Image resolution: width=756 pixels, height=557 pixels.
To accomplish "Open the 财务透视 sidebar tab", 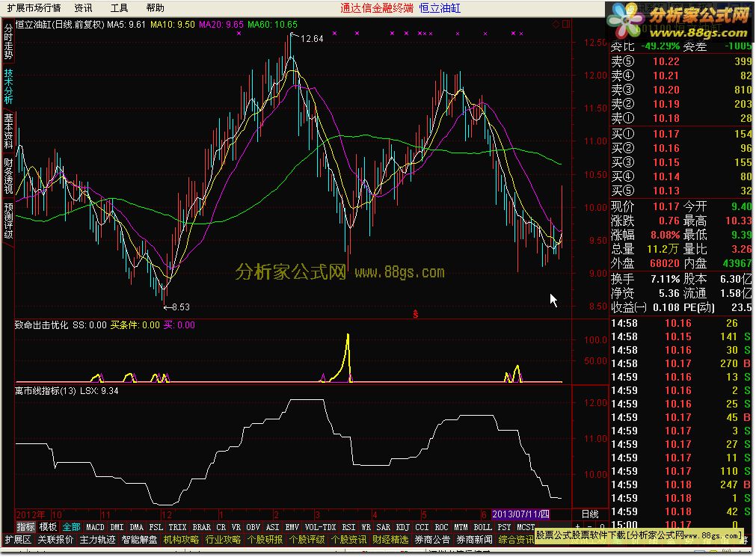I will pyautogui.click(x=8, y=175).
